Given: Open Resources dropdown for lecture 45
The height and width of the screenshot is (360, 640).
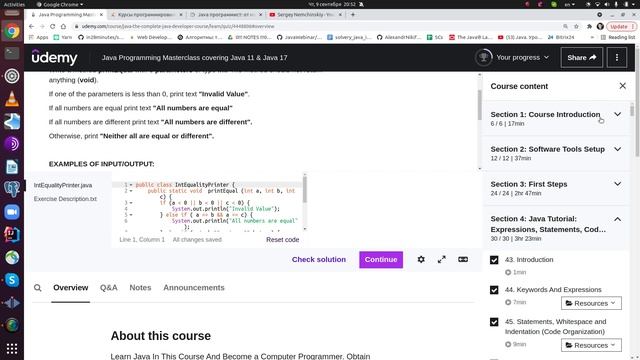Looking at the screenshot, I should tap(591, 345).
